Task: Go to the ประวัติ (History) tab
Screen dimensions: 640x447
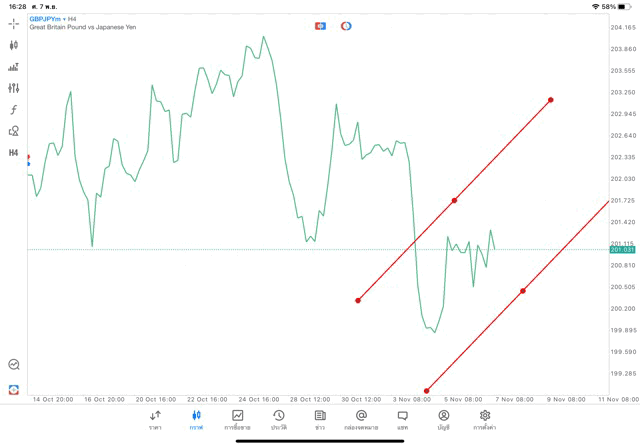Action: click(x=278, y=419)
